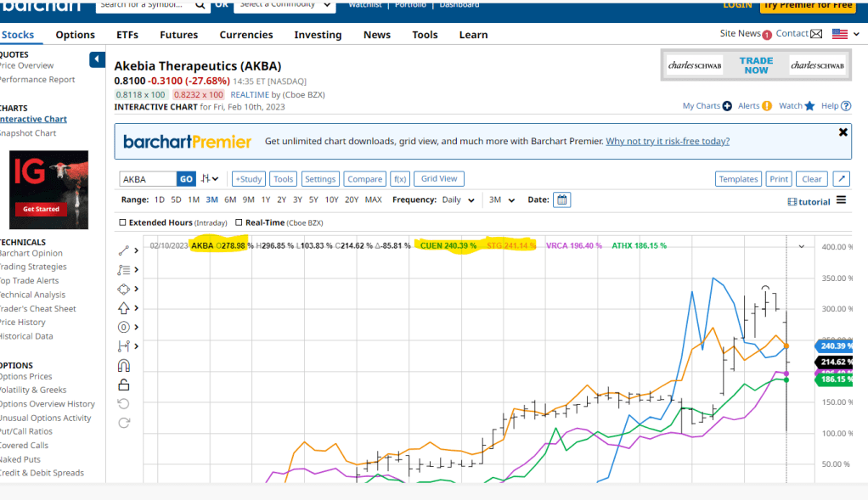Open the chart type dropdown
The width and height of the screenshot is (868, 500).
click(211, 179)
